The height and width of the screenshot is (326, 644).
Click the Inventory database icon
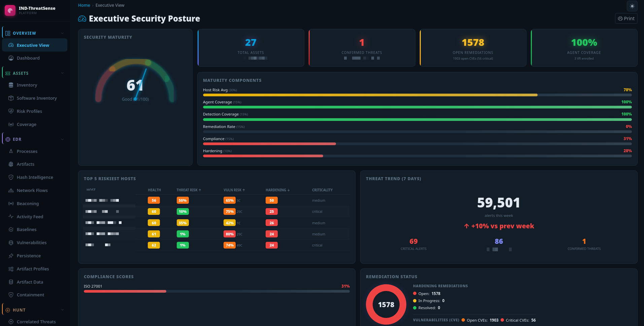[11, 85]
